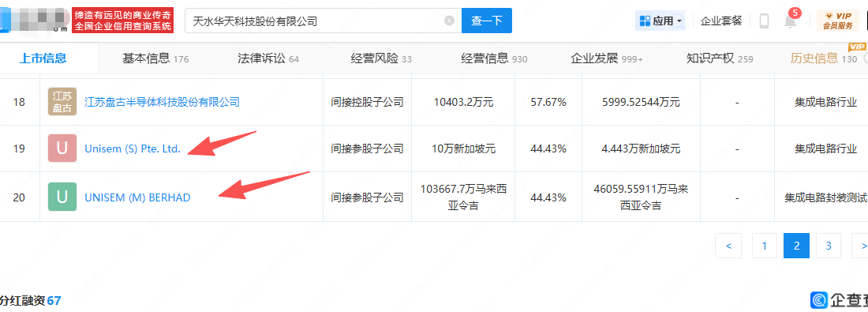Clear the search box with the X icon
This screenshot has height=312, width=868.
tap(450, 21)
